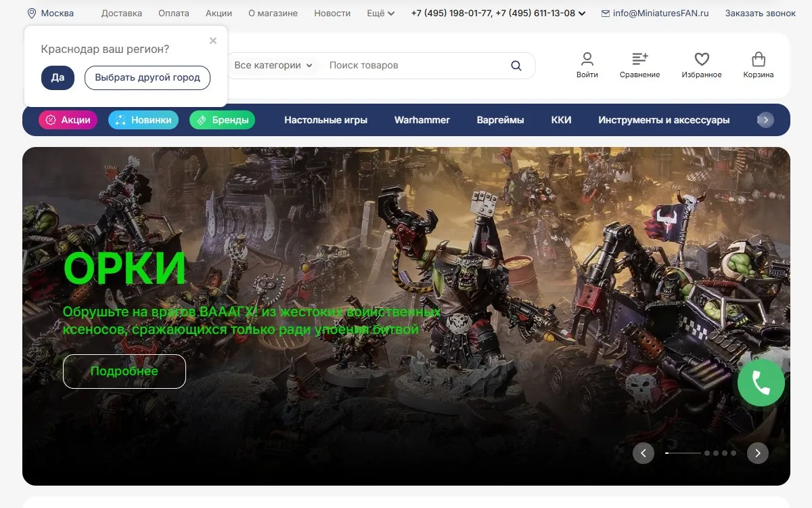Open the Доставка page
The height and width of the screenshot is (508, 812).
click(122, 13)
